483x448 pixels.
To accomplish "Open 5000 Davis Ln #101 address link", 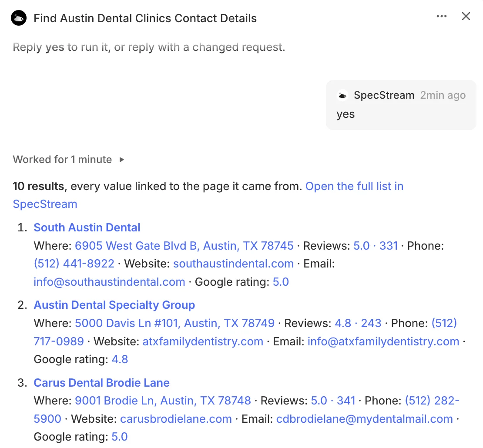I will pos(174,323).
